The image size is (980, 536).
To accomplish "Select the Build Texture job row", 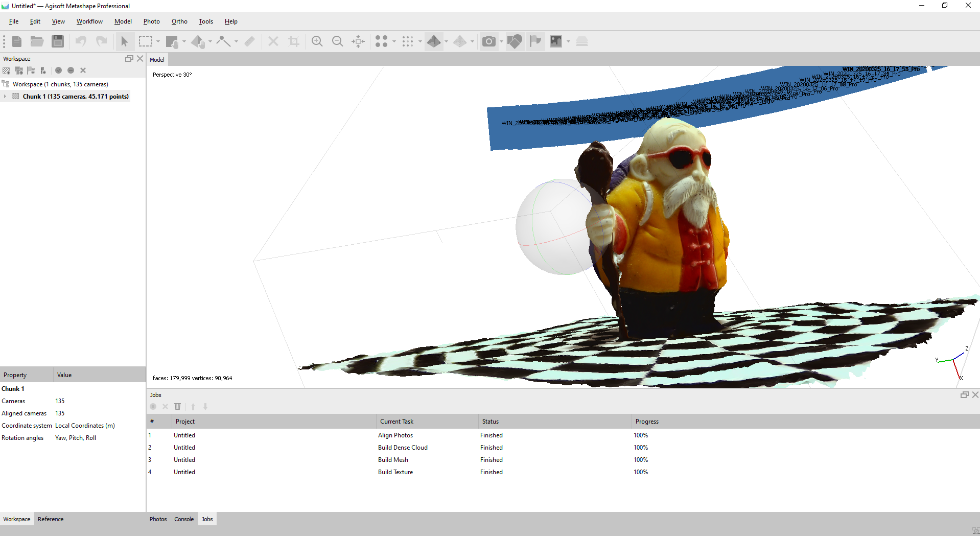I will click(563, 472).
